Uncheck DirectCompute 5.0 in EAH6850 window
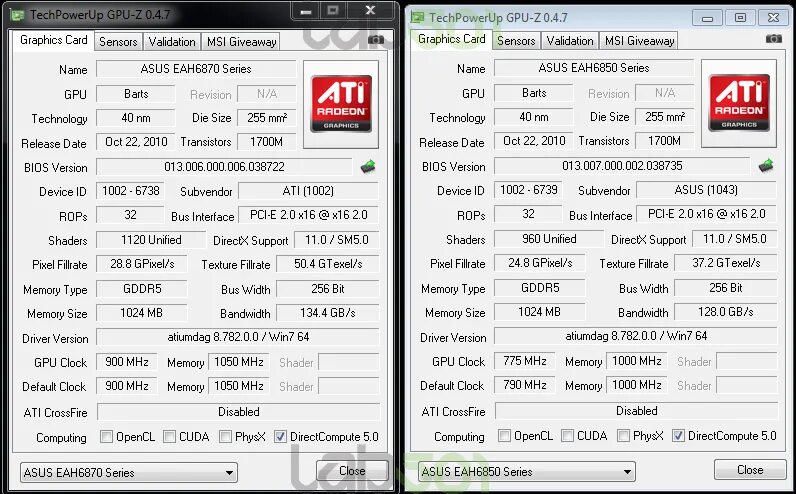796x494 pixels. point(678,436)
